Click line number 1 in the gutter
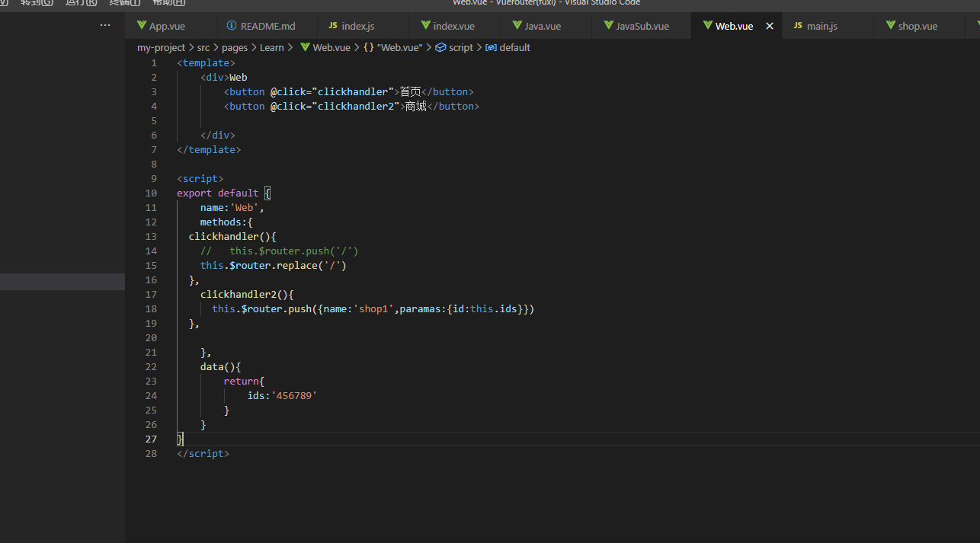The width and height of the screenshot is (980, 543). click(154, 63)
